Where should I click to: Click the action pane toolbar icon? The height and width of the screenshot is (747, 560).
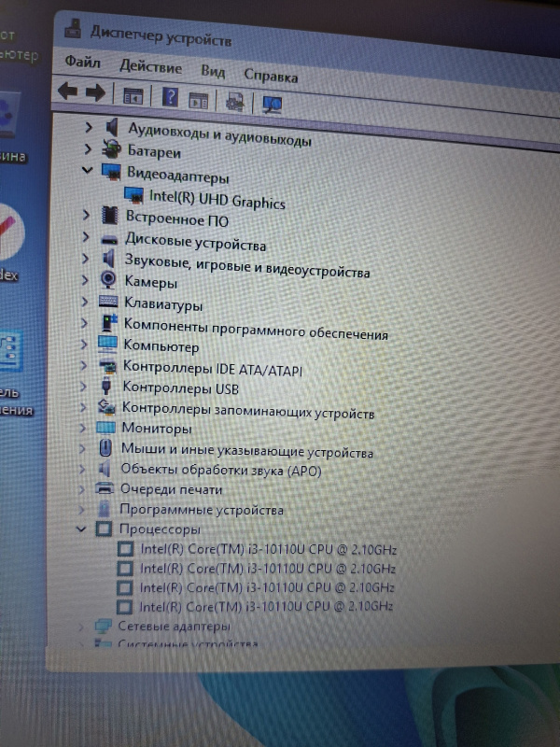[199, 101]
